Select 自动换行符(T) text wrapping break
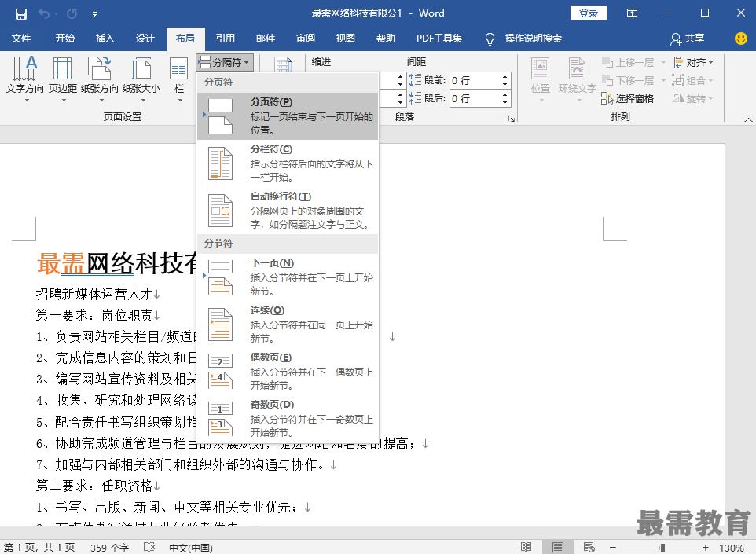756x554 pixels. 288,211
